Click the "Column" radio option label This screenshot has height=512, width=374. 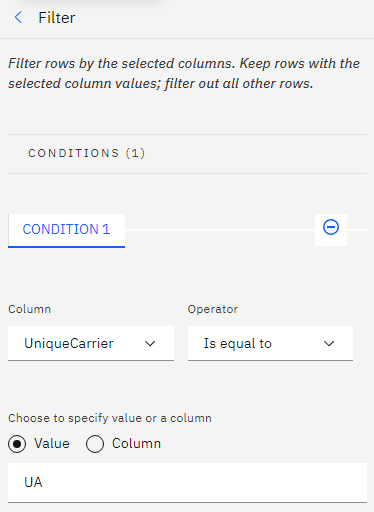[x=136, y=444]
